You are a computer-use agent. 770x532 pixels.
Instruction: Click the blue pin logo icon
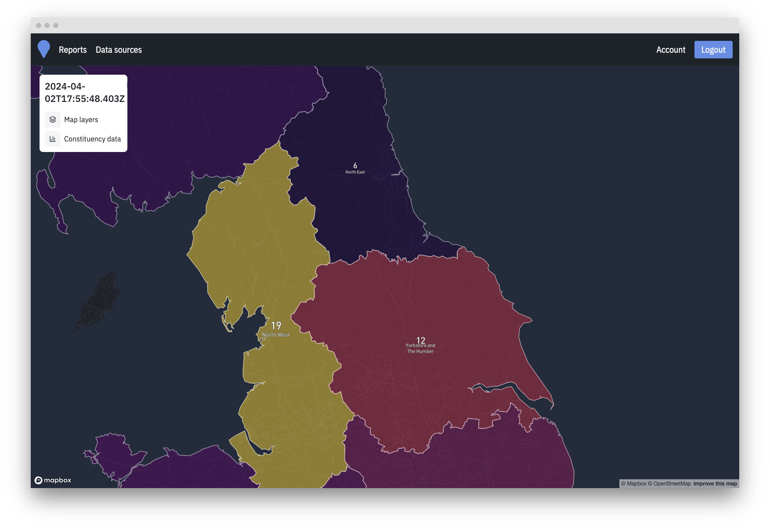pos(44,49)
